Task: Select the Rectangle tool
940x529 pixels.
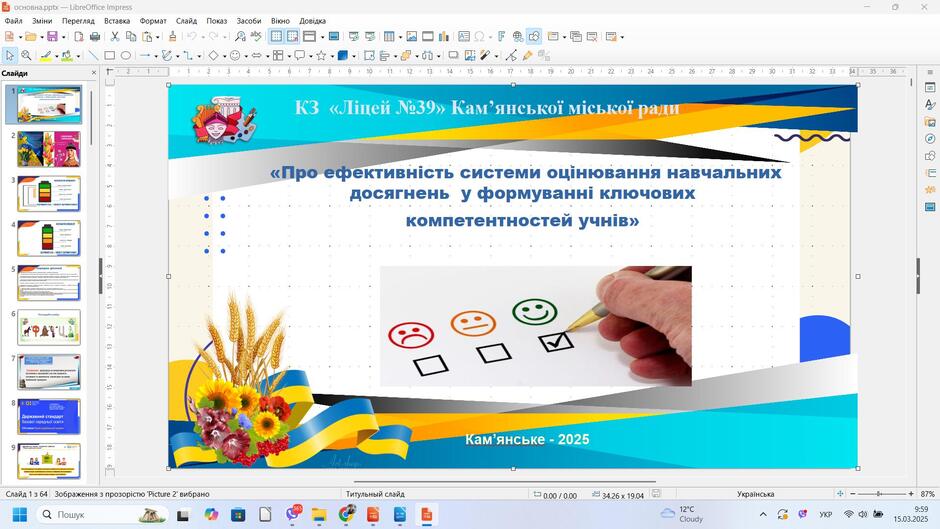Action: click(x=109, y=55)
